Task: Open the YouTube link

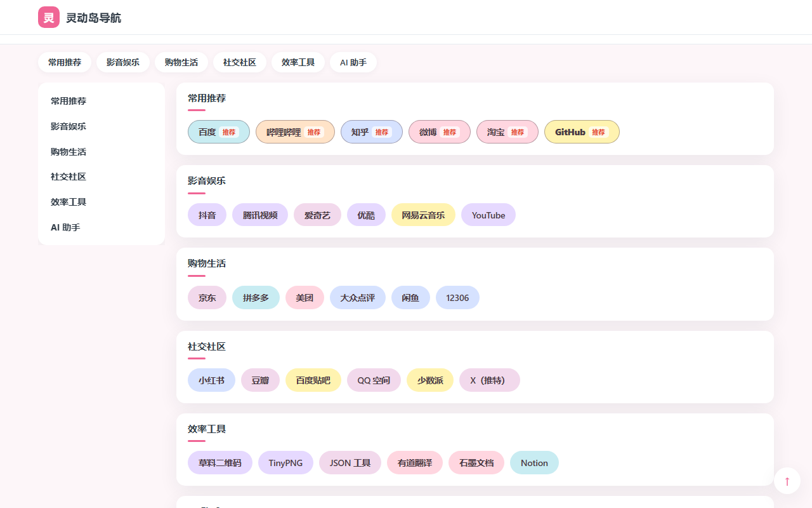Action: pyautogui.click(x=488, y=215)
